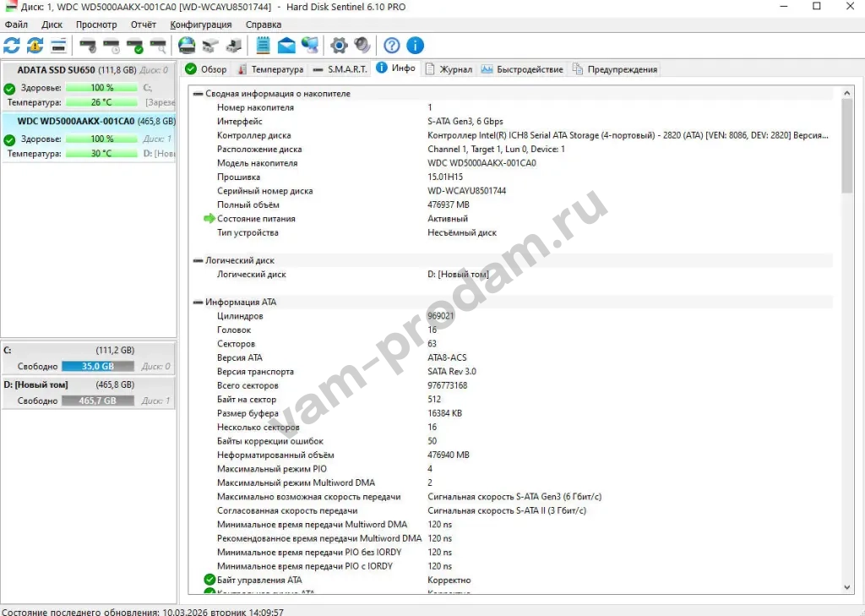Viewport: 865px width, 616px height.
Task: Click the green check next to ADATA Здоровье
Action: point(9,89)
